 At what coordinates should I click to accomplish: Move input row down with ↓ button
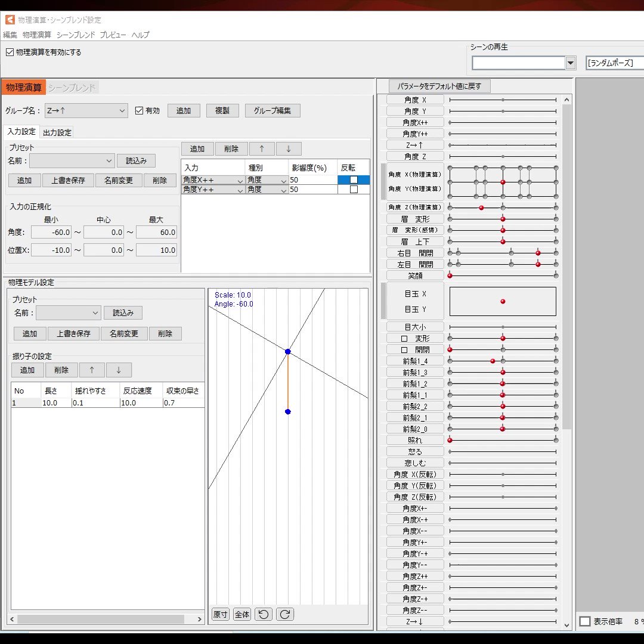[289, 148]
